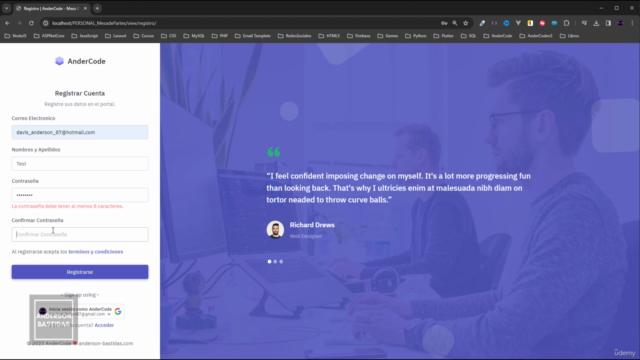This screenshot has width=640, height=360.
Task: Open the Laravel bookmarks folder
Action: pyautogui.click(x=116, y=36)
